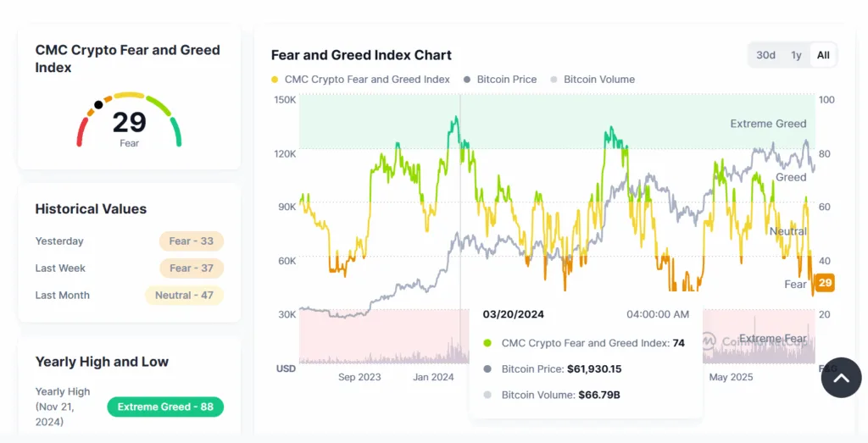
Task: Click the black indicator dot on the gauge
Action: click(x=99, y=105)
